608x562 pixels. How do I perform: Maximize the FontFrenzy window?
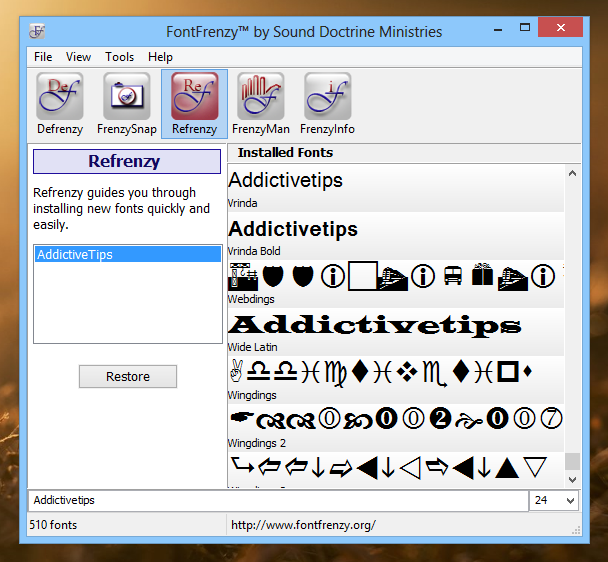coord(525,28)
